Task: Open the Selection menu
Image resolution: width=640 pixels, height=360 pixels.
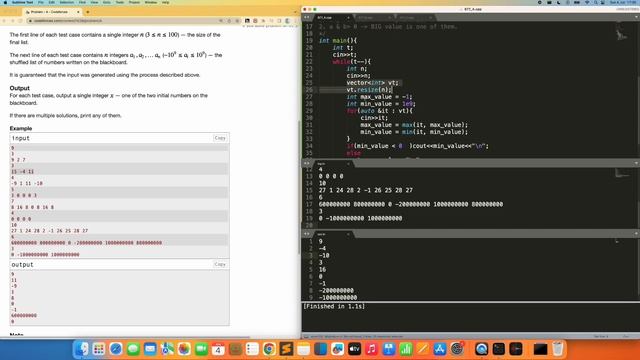Action: click(x=67, y=2)
